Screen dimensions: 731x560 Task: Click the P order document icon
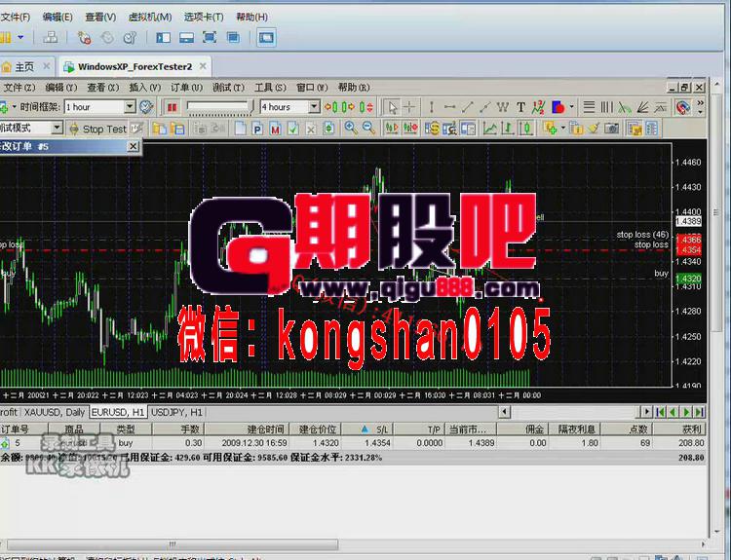(x=257, y=129)
